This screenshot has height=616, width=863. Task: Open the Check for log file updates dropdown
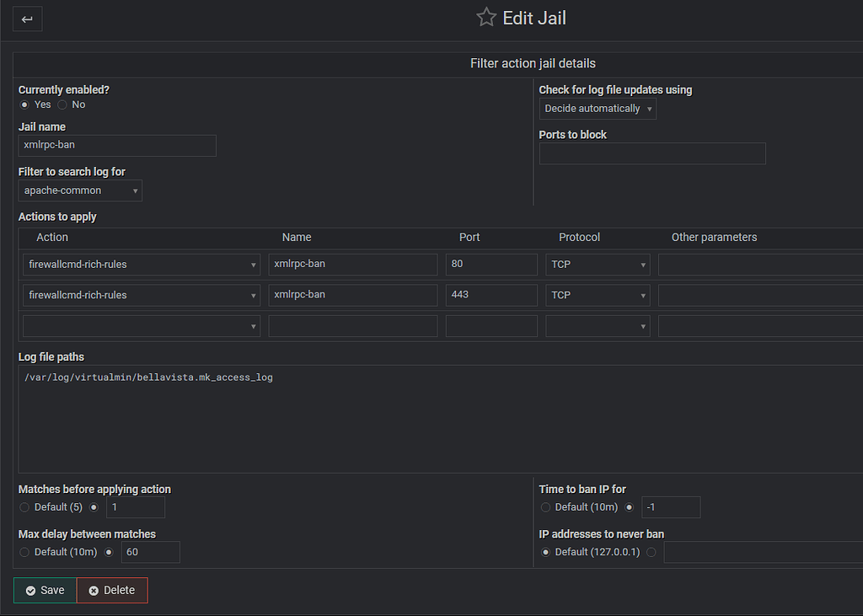point(598,109)
